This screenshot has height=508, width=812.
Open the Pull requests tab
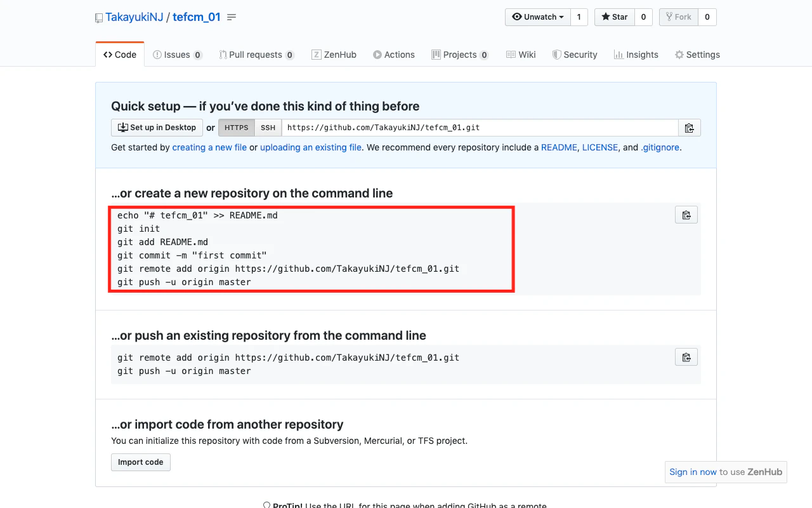tap(256, 55)
